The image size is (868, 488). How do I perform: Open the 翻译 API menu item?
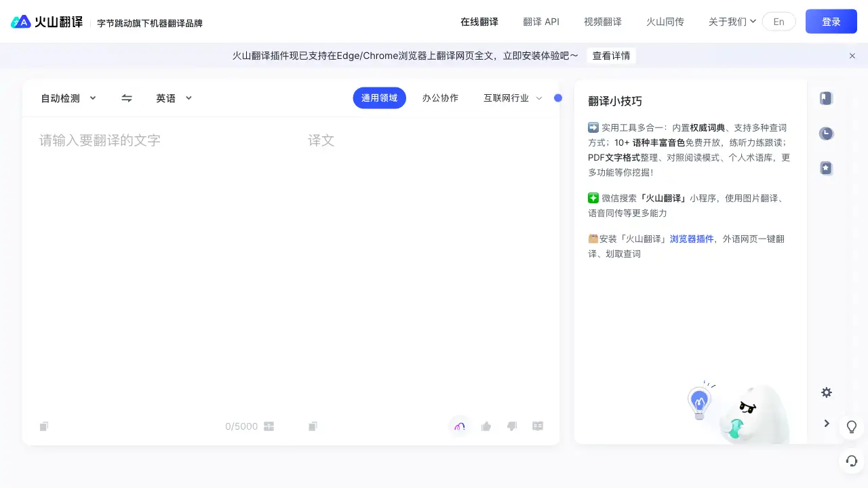tap(541, 21)
